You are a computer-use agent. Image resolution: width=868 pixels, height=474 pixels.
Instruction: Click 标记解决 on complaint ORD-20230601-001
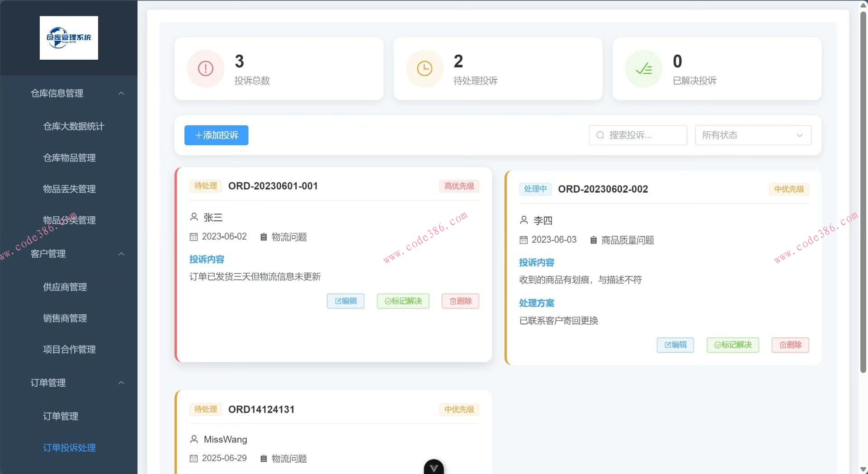coord(402,301)
